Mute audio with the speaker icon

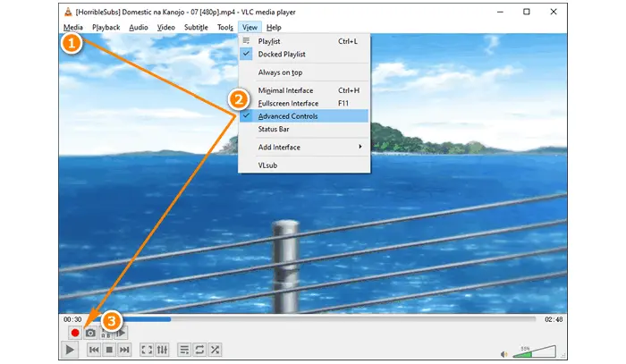coord(504,354)
